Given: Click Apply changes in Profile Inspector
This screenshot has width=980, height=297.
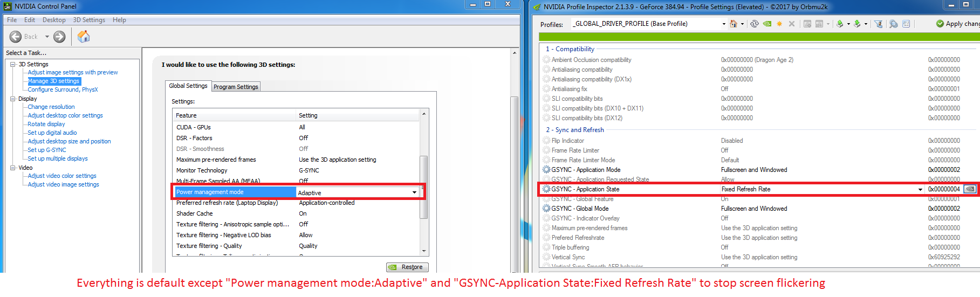Looking at the screenshot, I should pos(958,24).
